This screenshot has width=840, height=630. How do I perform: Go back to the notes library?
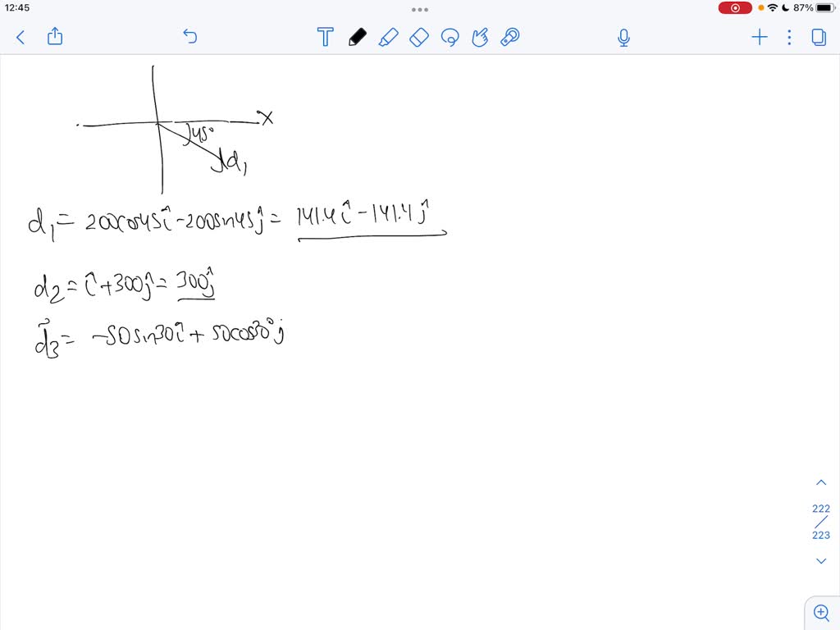20,37
